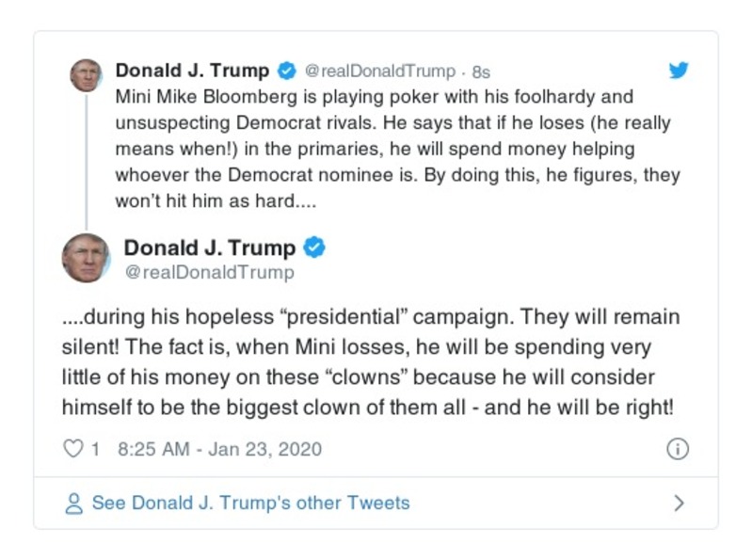752x560 pixels.
Task: Click the tweet text starting "....during his hopeless"
Action: coord(370,362)
